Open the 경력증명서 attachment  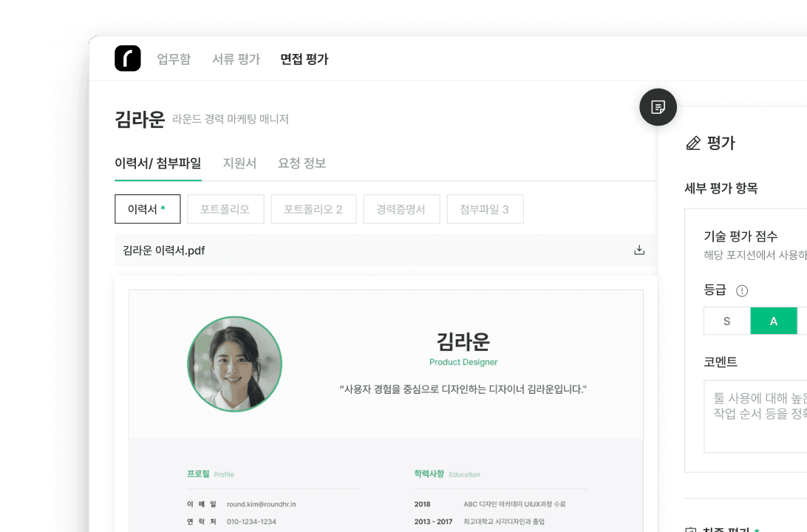401,209
